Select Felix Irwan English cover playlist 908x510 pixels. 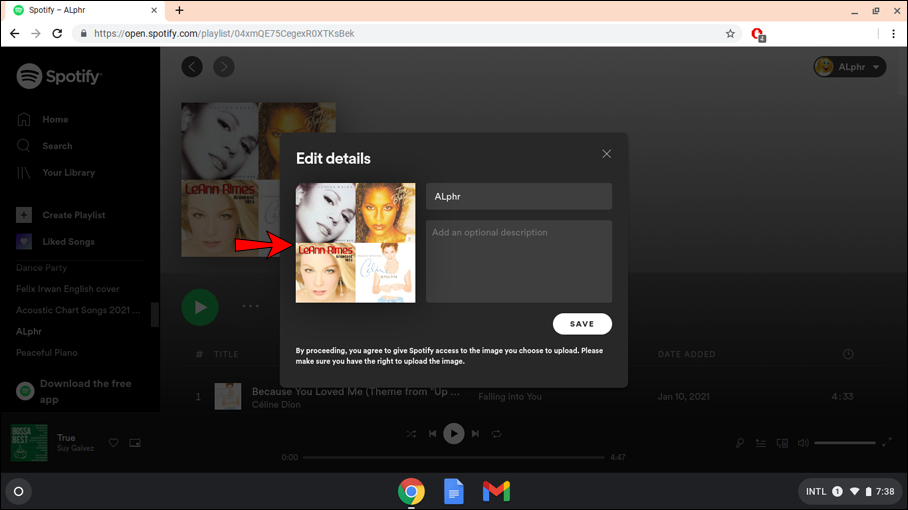pos(68,289)
